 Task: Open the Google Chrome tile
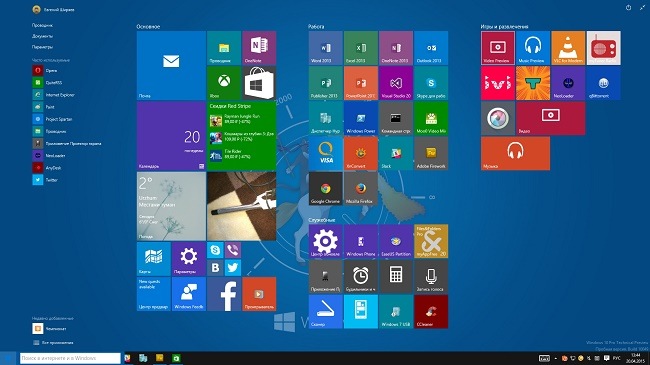tap(325, 189)
